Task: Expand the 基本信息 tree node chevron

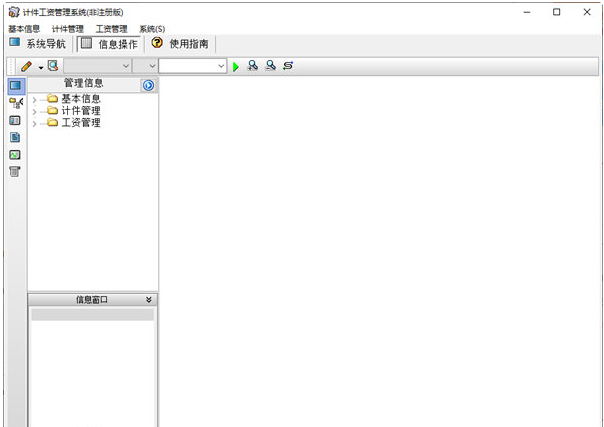Action: click(x=35, y=100)
